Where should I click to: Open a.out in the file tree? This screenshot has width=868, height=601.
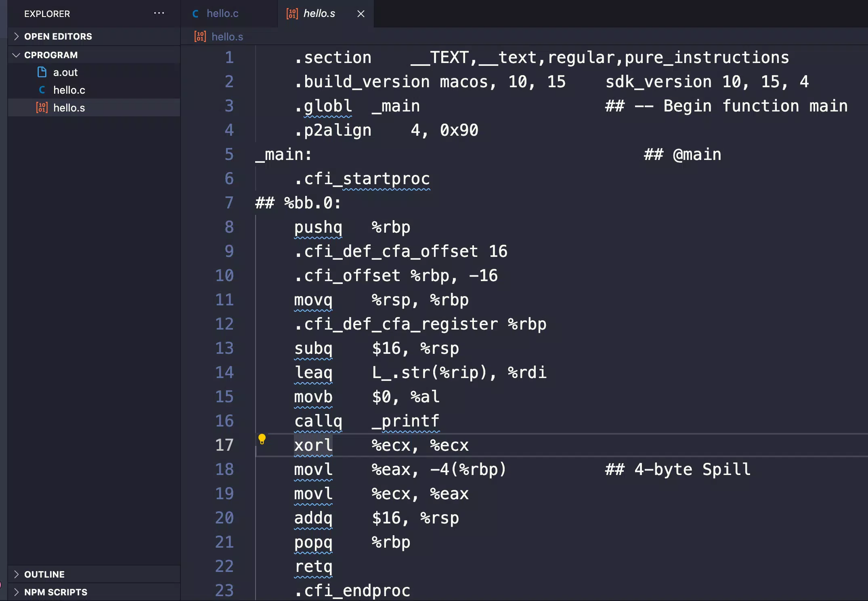tap(94, 72)
